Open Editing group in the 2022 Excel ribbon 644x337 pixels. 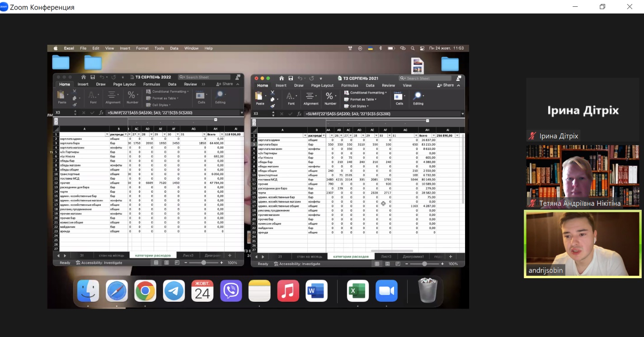click(220, 97)
